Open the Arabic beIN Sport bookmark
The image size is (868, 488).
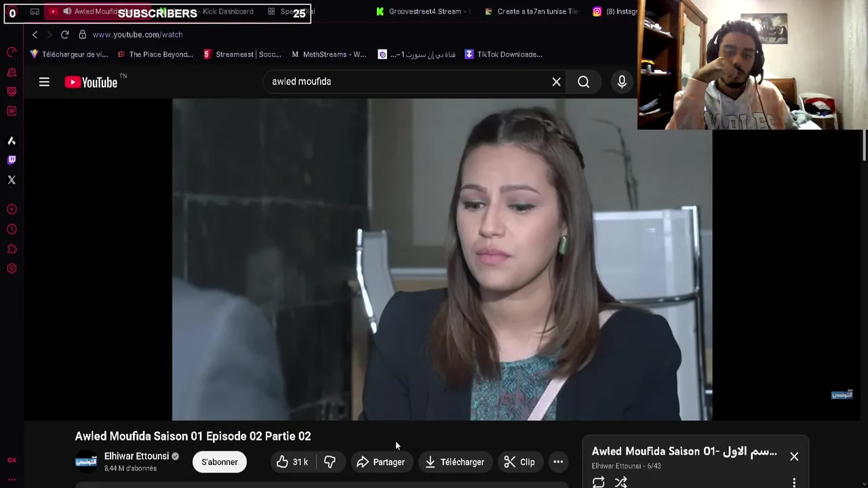[x=416, y=54]
